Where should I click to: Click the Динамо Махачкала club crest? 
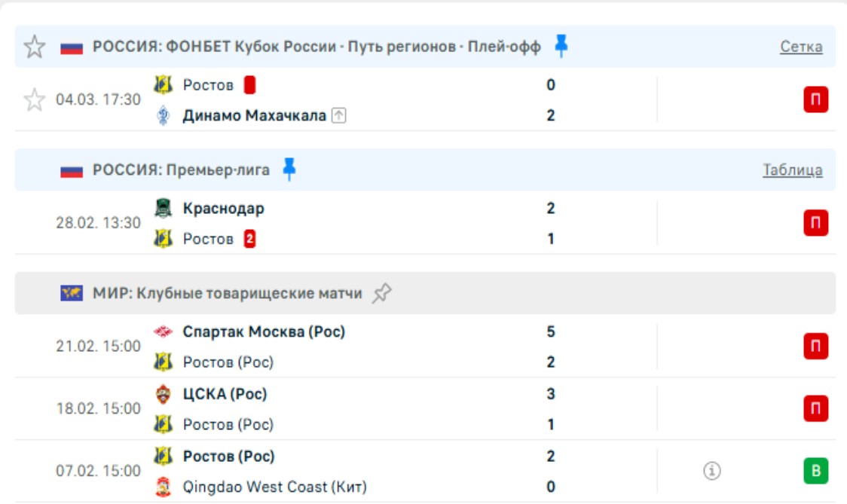[x=163, y=115]
